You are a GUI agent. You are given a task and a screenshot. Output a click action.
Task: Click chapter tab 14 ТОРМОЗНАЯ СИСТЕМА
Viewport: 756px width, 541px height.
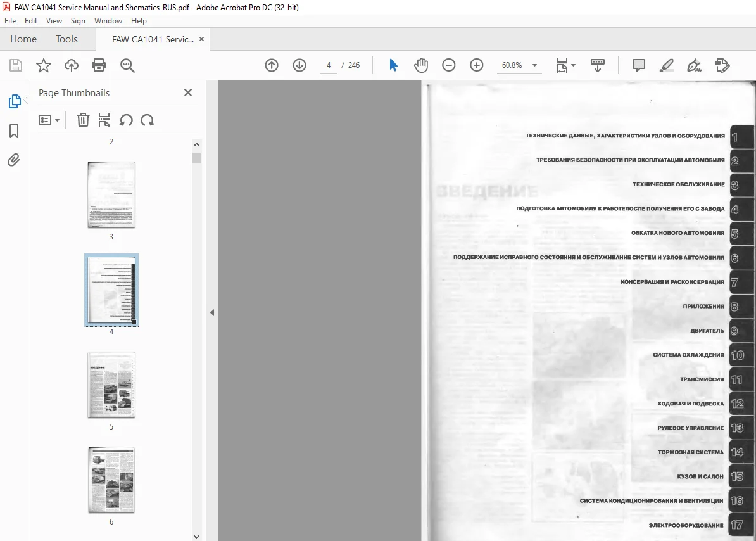click(x=740, y=452)
